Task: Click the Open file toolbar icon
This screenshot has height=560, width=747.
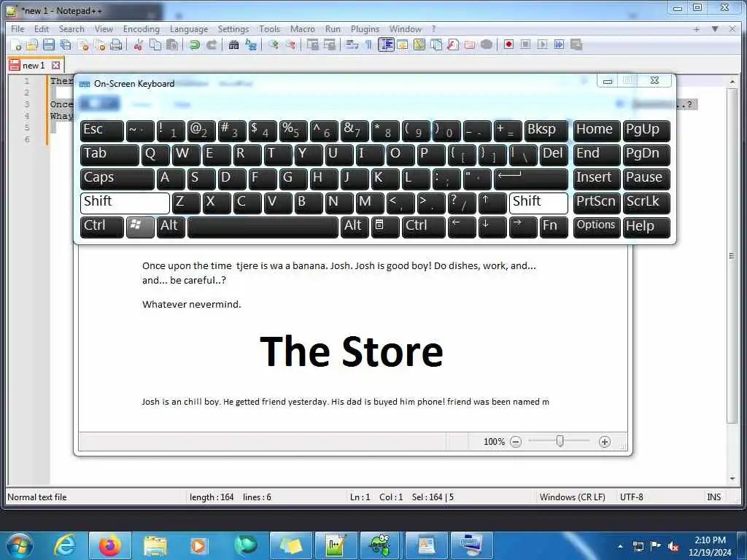Action: 32,45
